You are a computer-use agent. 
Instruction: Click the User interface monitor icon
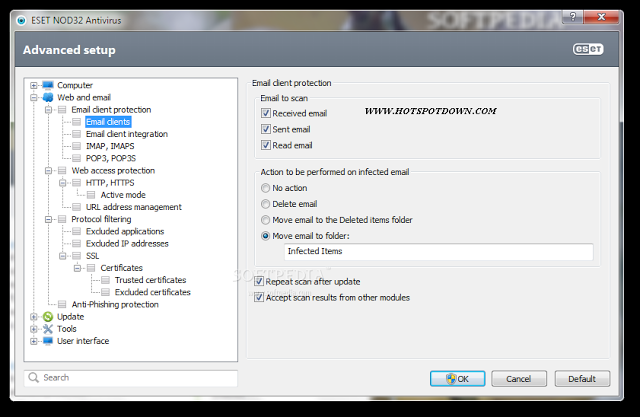(48, 341)
